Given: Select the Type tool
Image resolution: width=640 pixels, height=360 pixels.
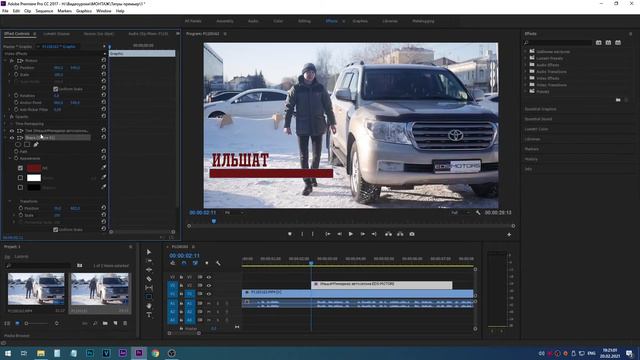Looking at the screenshot, I should (x=149, y=315).
